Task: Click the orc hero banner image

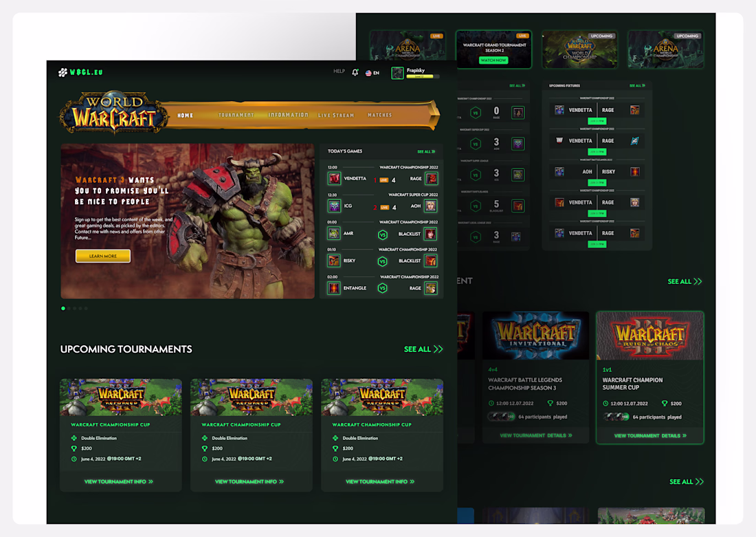Action: pyautogui.click(x=188, y=221)
